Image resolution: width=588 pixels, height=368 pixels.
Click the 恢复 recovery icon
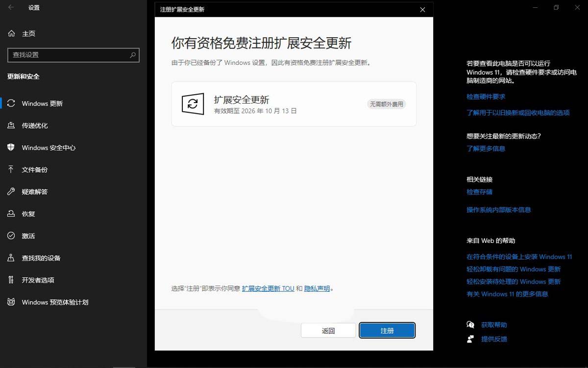[11, 214]
